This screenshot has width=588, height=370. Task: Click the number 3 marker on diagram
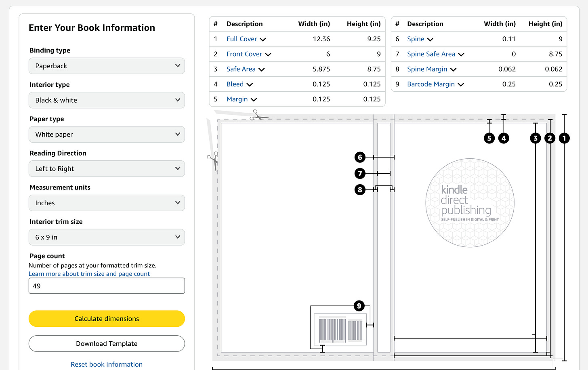coord(535,138)
